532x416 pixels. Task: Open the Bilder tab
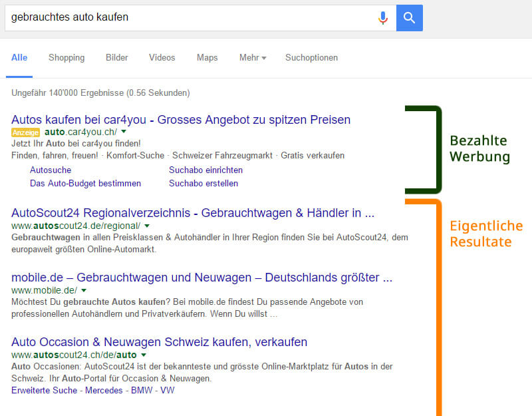click(x=117, y=58)
